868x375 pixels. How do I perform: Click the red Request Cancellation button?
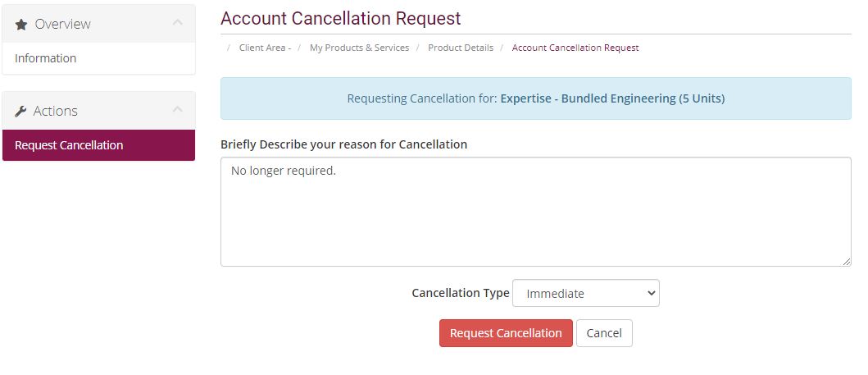pos(506,333)
